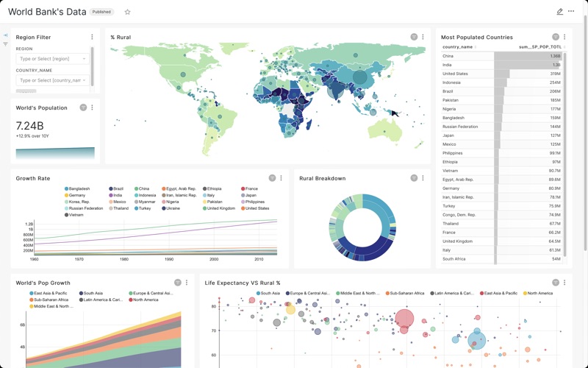
Task: Toggle North America in Life Expectancy legend
Action: point(538,293)
